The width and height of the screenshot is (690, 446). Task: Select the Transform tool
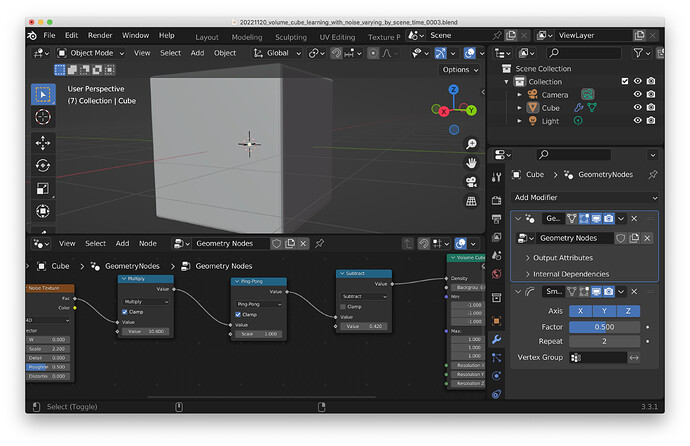coord(43,211)
